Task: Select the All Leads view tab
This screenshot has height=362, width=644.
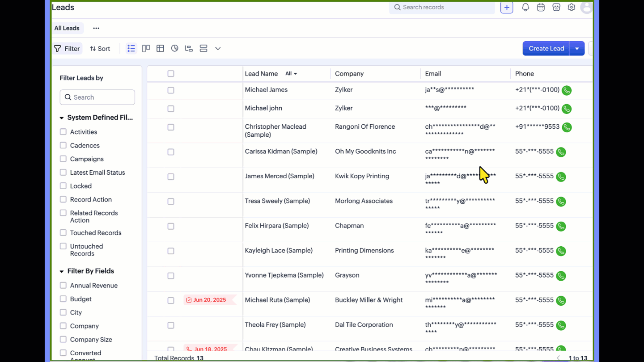Action: tap(67, 28)
